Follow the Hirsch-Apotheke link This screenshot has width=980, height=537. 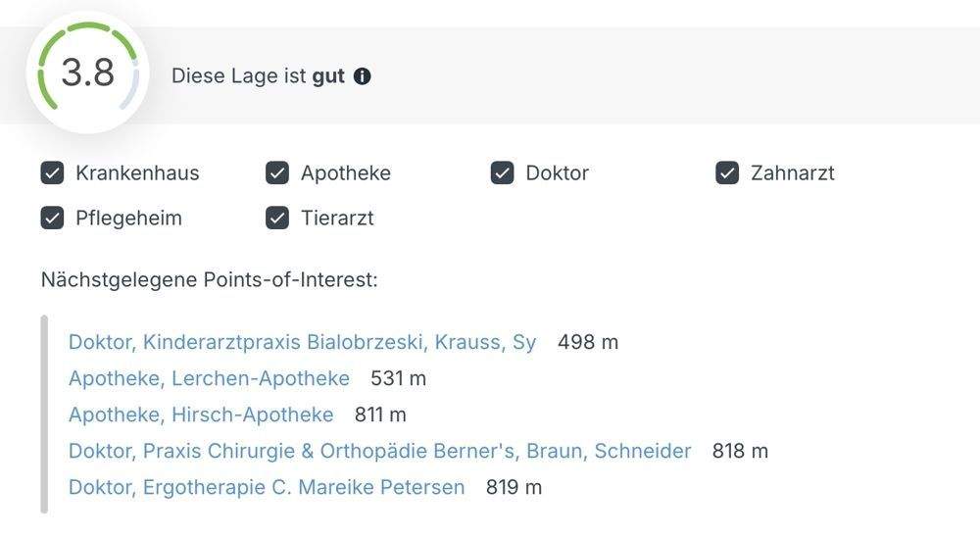(201, 415)
